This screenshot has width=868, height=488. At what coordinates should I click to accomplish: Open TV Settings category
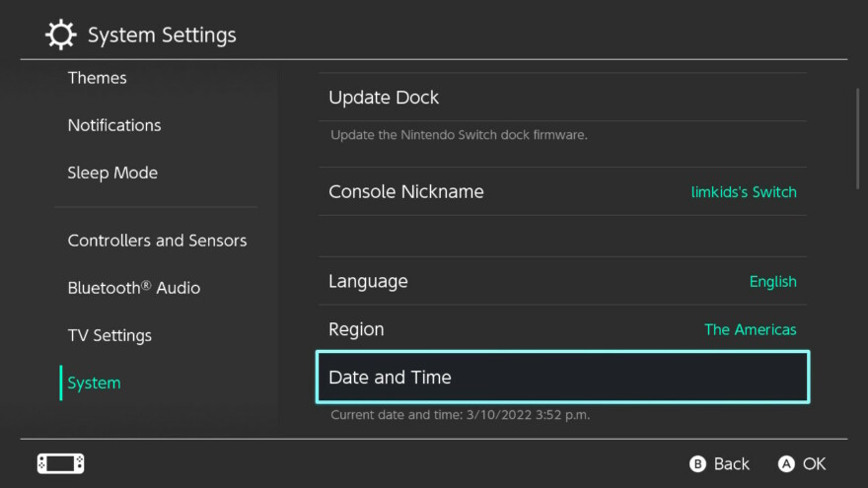point(109,335)
